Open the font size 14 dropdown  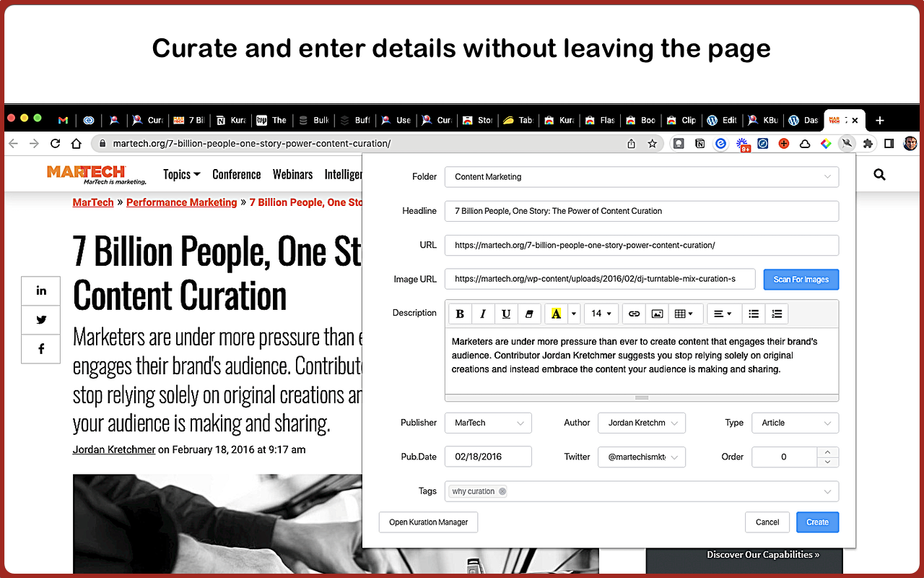point(601,314)
